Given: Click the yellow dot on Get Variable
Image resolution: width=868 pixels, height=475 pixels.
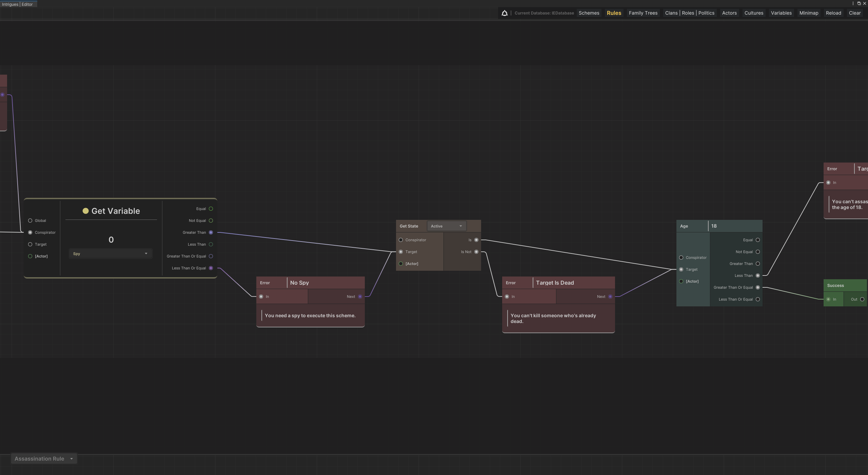Looking at the screenshot, I should coord(85,211).
